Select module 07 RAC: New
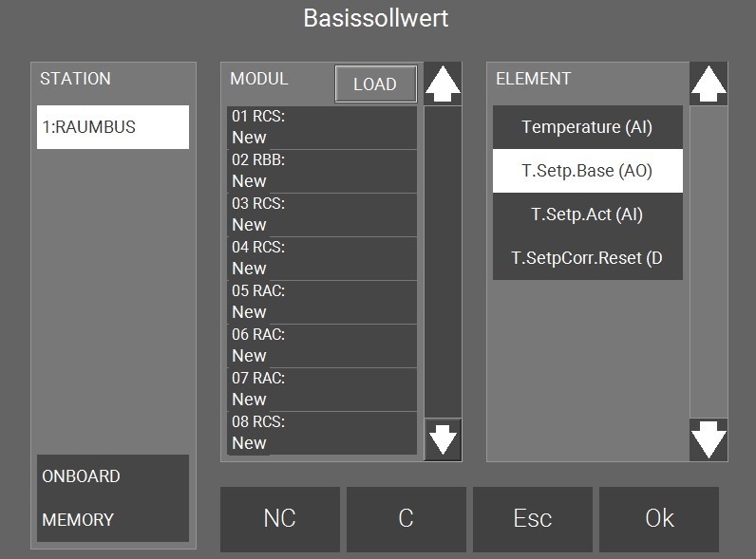 pyautogui.click(x=322, y=389)
